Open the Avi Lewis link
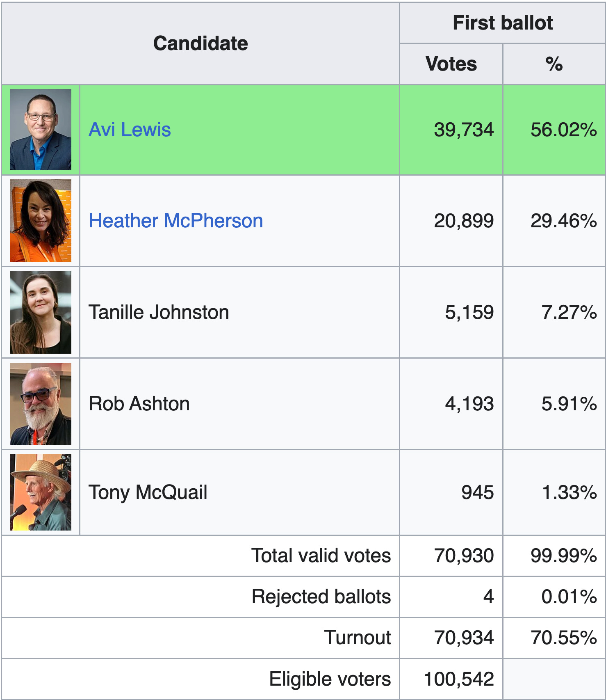This screenshot has height=700, width=606. (130, 130)
